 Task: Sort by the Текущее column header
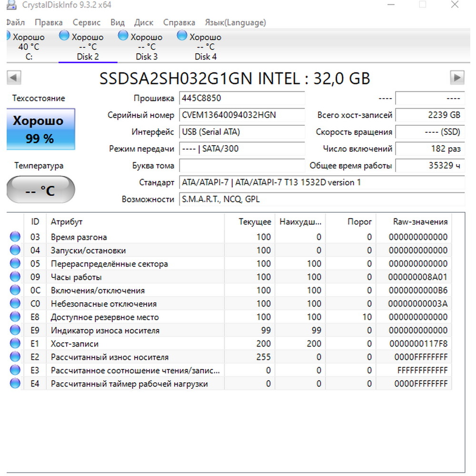tap(249, 222)
